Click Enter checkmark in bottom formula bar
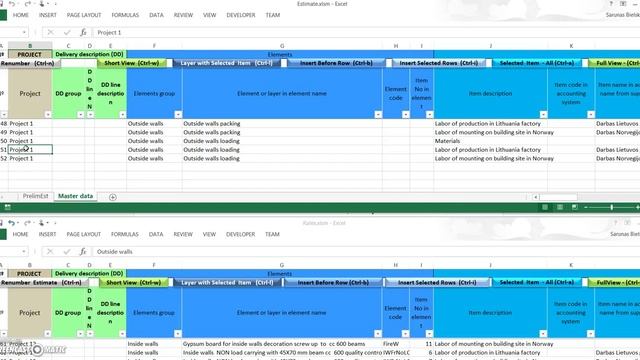The width and height of the screenshot is (640, 360). click(x=67, y=251)
